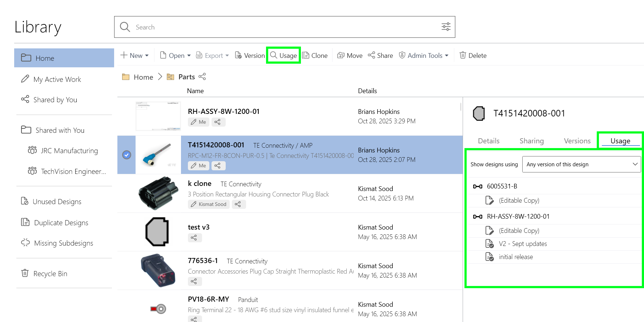
Task: Open Editable Copy under 6005531-B
Action: tap(519, 200)
